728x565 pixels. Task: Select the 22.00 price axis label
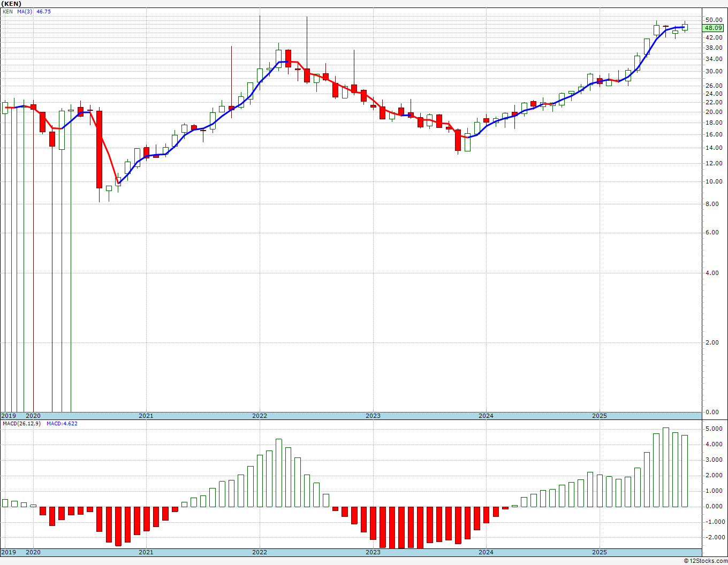click(714, 102)
